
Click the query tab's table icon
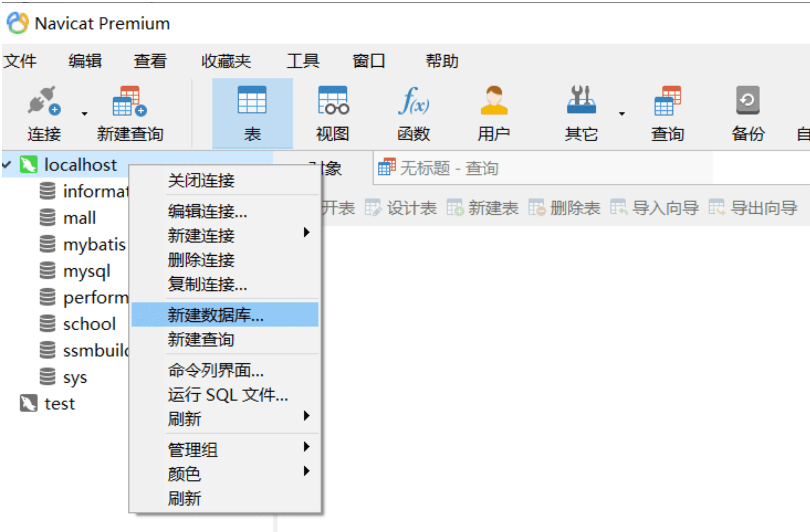[386, 167]
